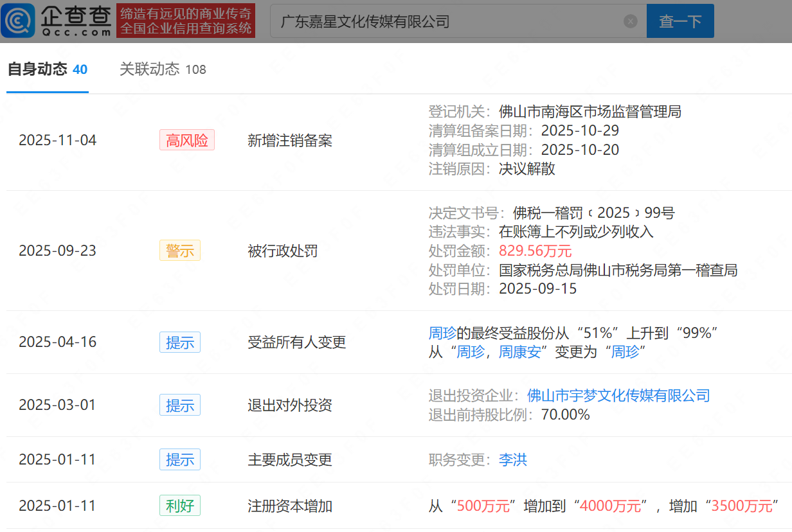Click the red slogan banner image

(186, 21)
